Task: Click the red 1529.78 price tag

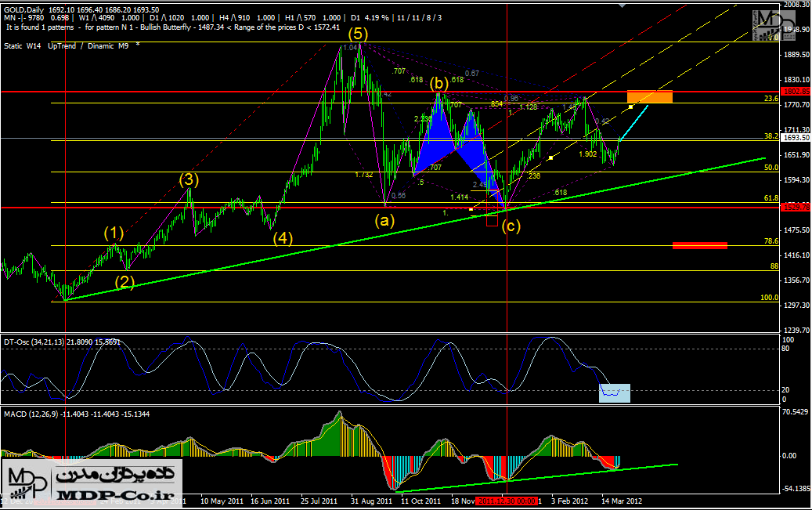Action: tap(796, 208)
